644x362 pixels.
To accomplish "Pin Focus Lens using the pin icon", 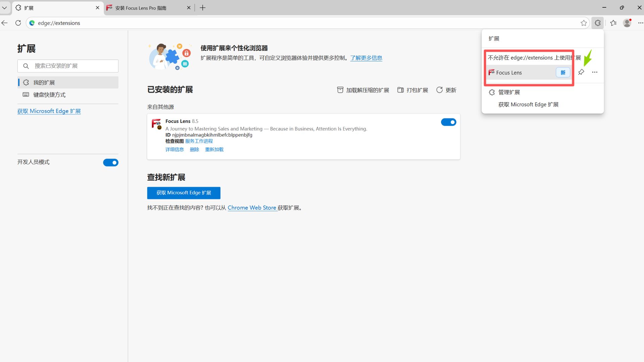I will (581, 72).
